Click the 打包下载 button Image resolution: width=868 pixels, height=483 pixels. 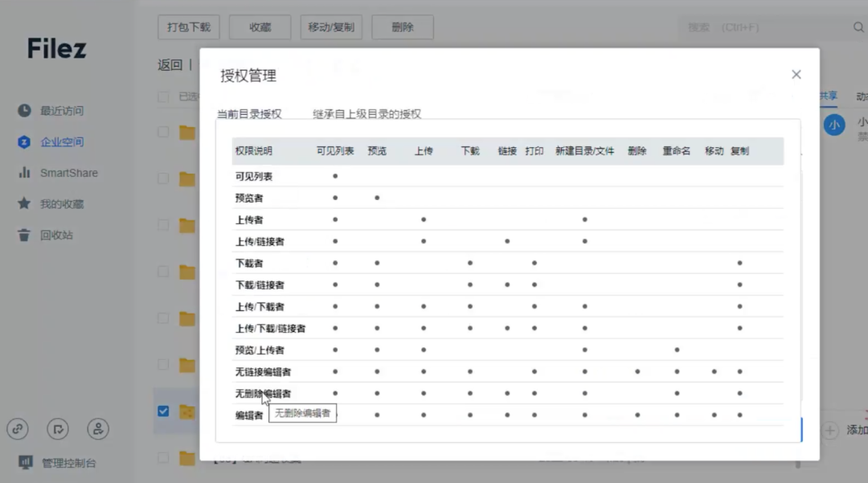point(189,27)
